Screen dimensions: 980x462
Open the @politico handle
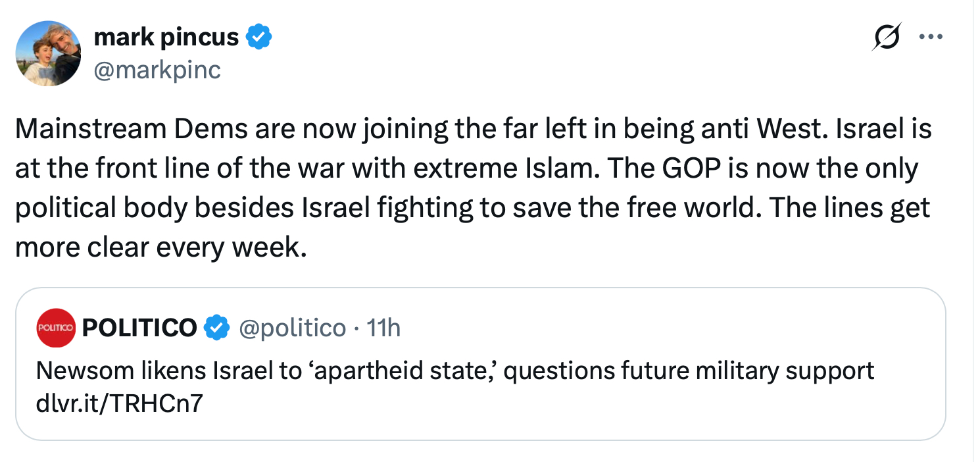click(x=293, y=327)
